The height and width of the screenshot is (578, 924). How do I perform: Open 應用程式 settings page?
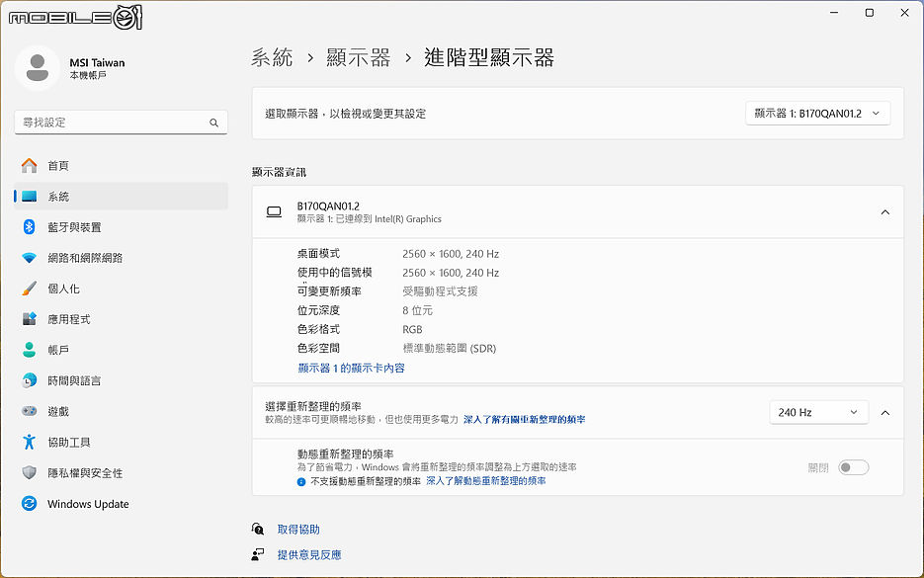121,319
